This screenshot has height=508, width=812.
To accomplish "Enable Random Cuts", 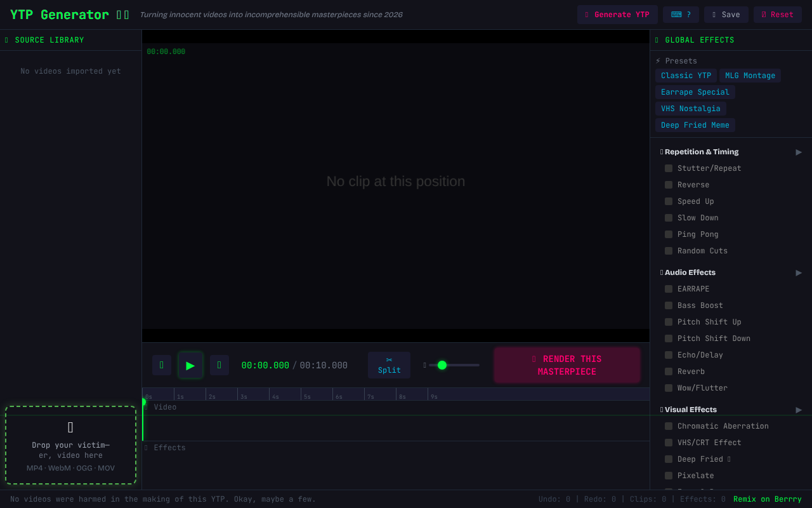I will coord(669,251).
